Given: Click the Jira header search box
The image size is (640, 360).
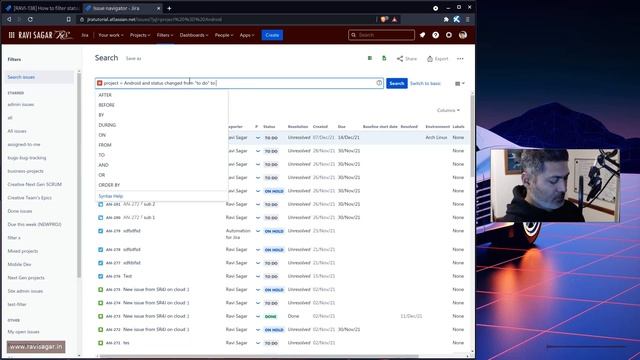Looking at the screenshot, I should (x=382, y=35).
